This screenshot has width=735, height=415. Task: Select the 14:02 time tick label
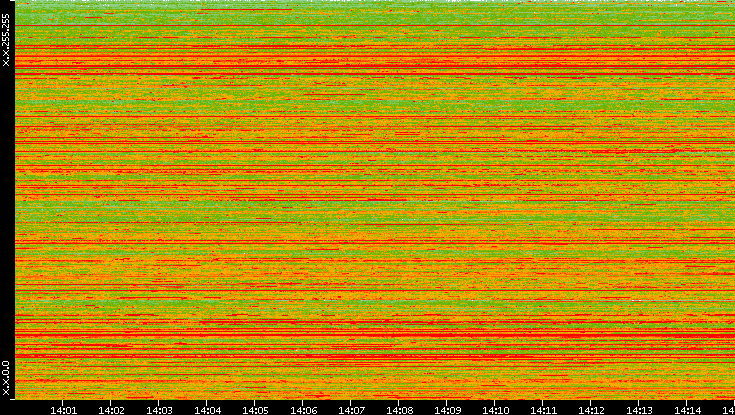[x=111, y=410]
